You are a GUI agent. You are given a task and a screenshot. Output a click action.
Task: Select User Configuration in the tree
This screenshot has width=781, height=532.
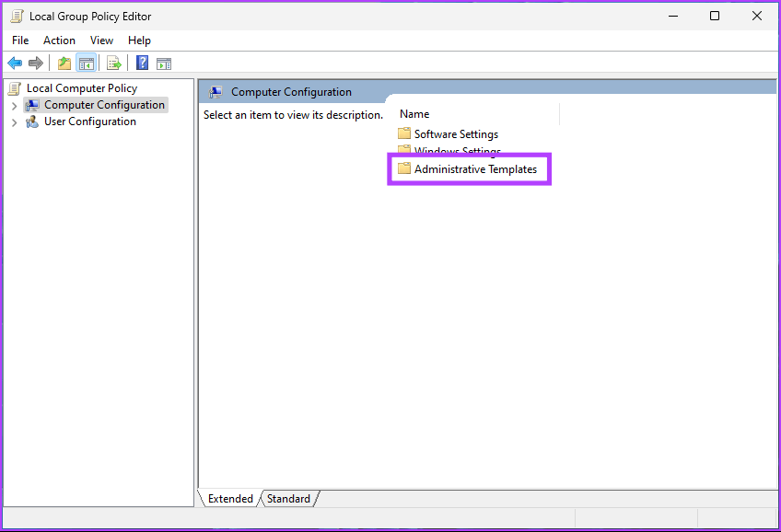[x=89, y=121]
